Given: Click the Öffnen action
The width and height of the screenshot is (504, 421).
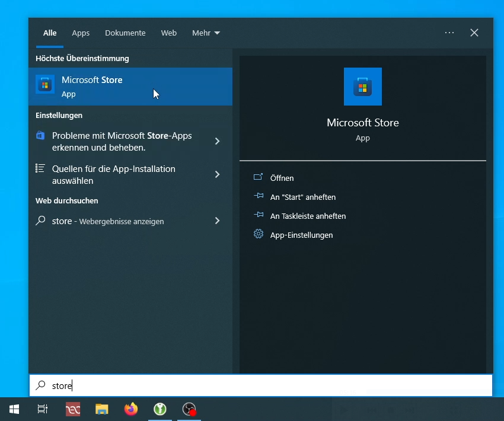Looking at the screenshot, I should coord(282,178).
